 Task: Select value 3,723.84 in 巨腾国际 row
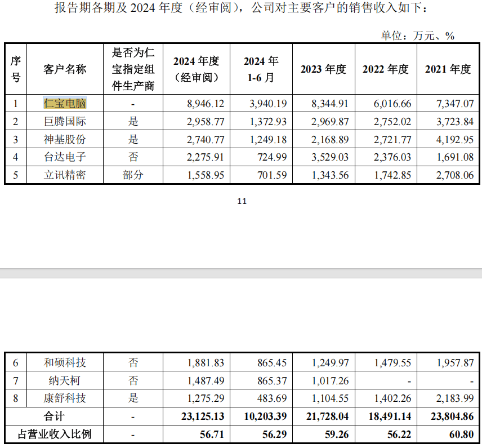coord(455,122)
